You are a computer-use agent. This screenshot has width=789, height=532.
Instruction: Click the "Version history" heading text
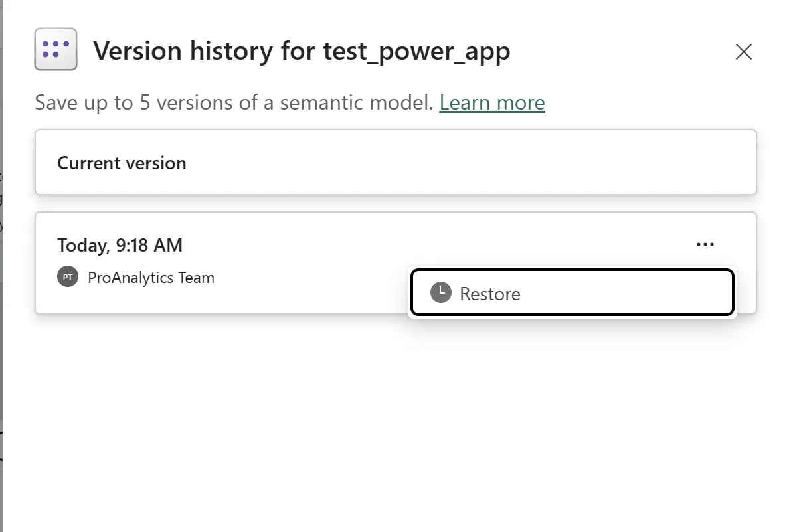click(x=183, y=51)
